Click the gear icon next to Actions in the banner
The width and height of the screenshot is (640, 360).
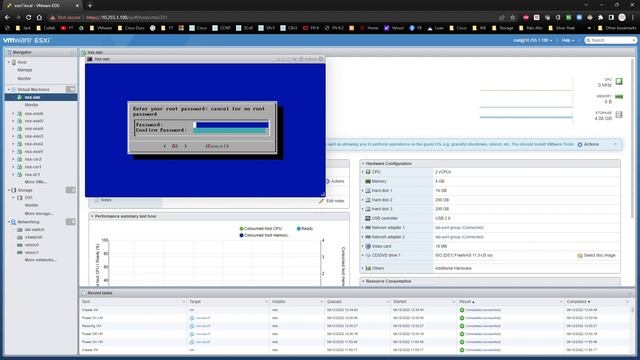580,144
